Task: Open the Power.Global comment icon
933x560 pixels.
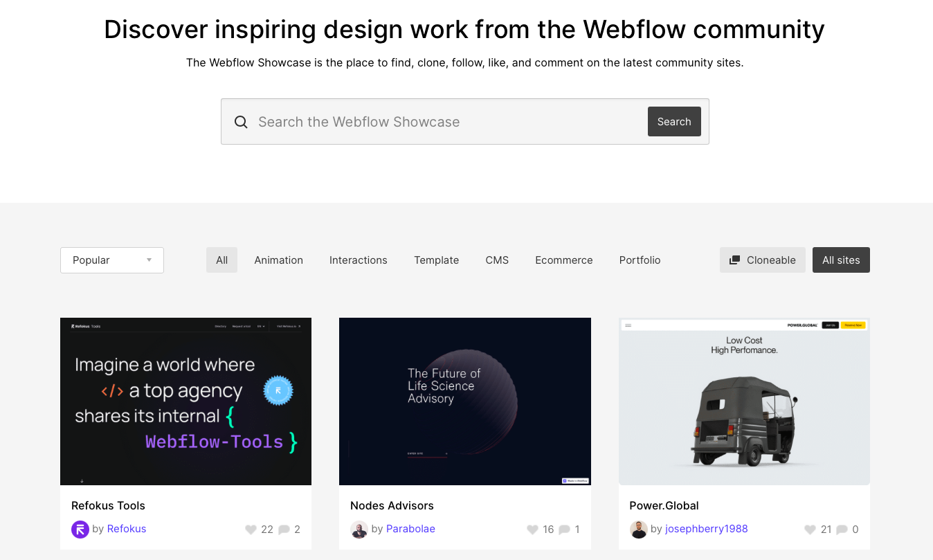Action: pyautogui.click(x=842, y=530)
